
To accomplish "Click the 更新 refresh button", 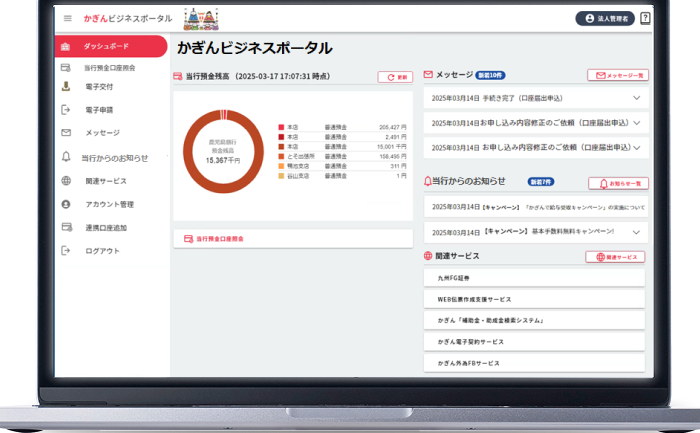I will 395,76.
